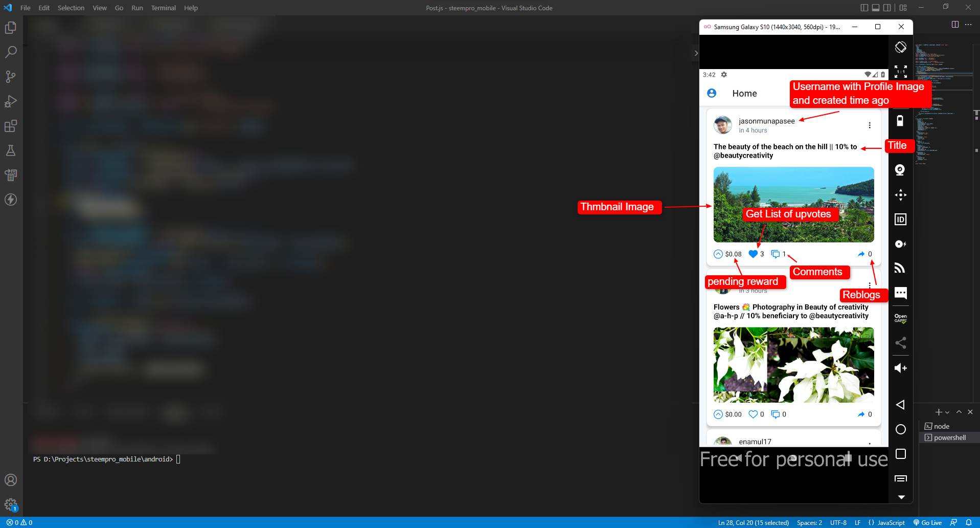Image resolution: width=980 pixels, height=528 pixels.
Task: Open the Manage gear in the activity bar
Action: 11,504
